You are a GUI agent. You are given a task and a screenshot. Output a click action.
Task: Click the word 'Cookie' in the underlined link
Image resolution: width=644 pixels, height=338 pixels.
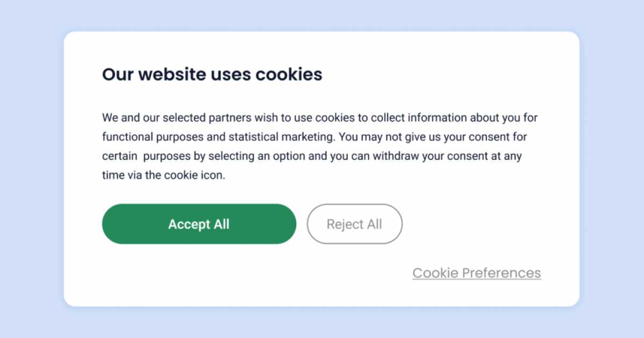[435, 273]
